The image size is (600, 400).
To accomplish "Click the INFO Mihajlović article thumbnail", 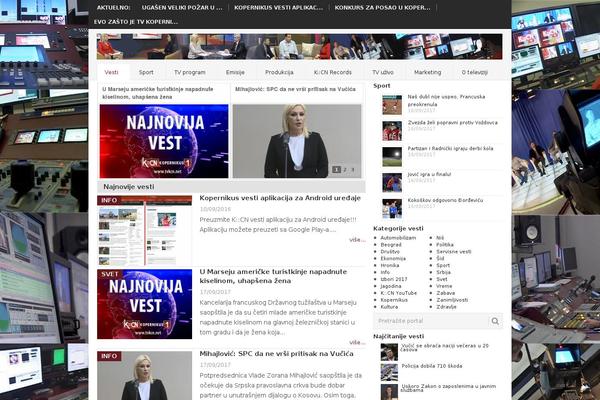I will pos(144,376).
